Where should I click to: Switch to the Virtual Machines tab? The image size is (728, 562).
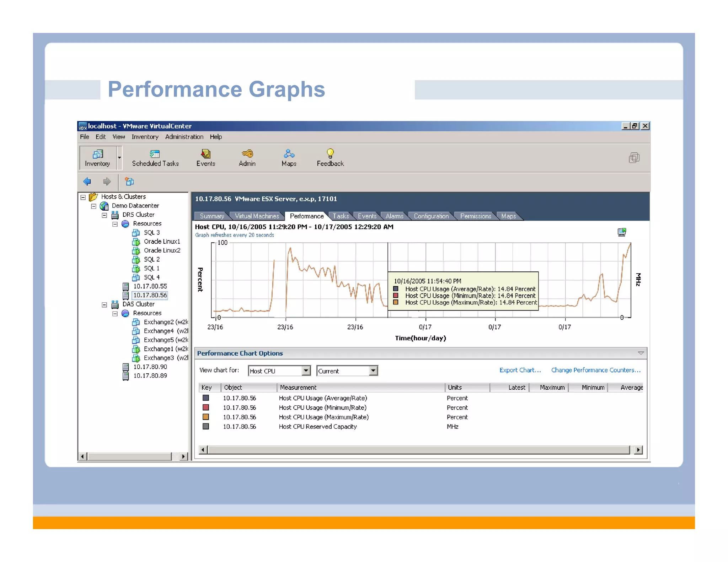[257, 216]
